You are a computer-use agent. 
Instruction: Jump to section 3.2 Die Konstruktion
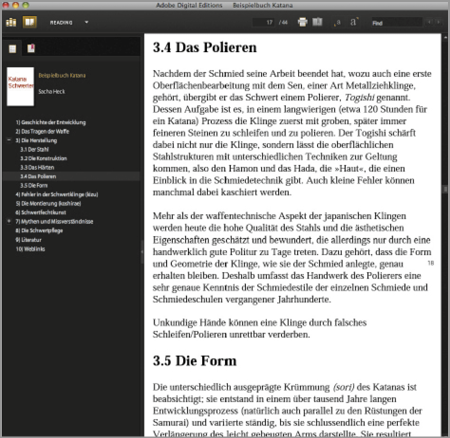(44, 158)
